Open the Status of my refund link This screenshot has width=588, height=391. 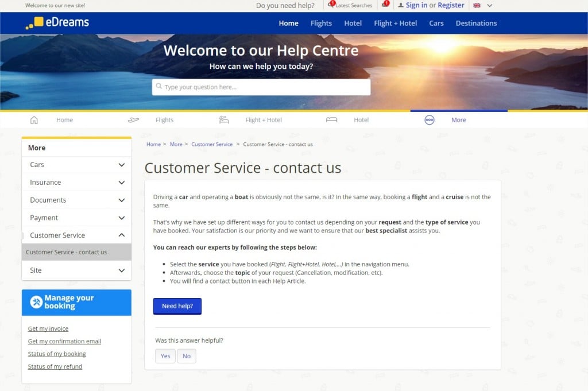pyautogui.click(x=55, y=367)
